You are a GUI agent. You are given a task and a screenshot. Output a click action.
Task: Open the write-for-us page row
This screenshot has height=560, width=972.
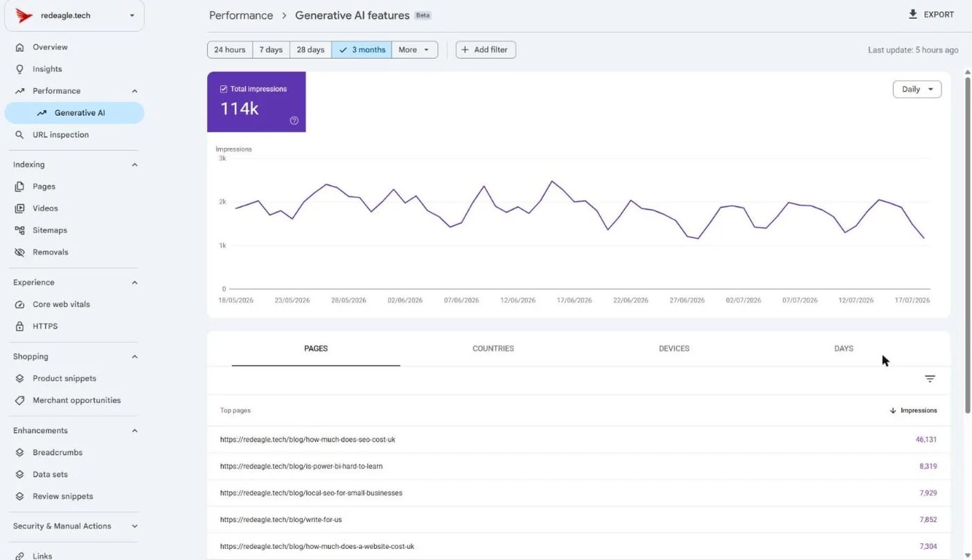(578, 520)
